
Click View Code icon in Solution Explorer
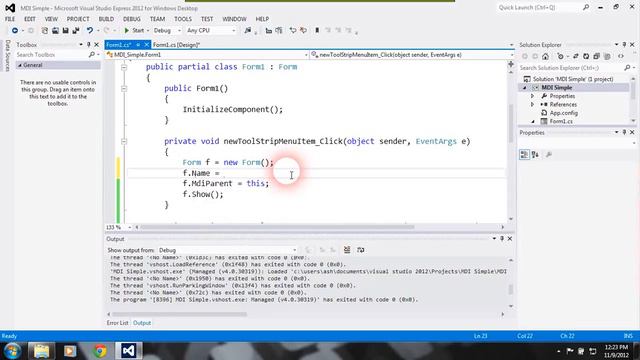[621, 56]
